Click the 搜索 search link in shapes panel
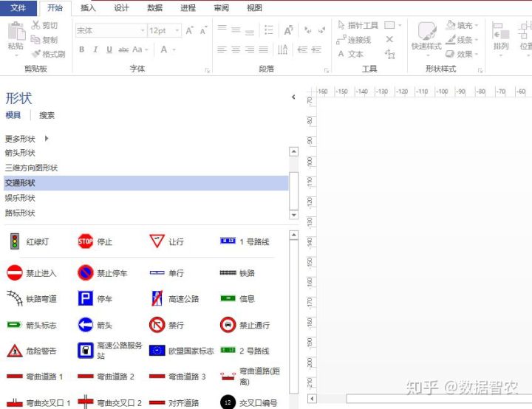The image size is (532, 409). tap(47, 115)
